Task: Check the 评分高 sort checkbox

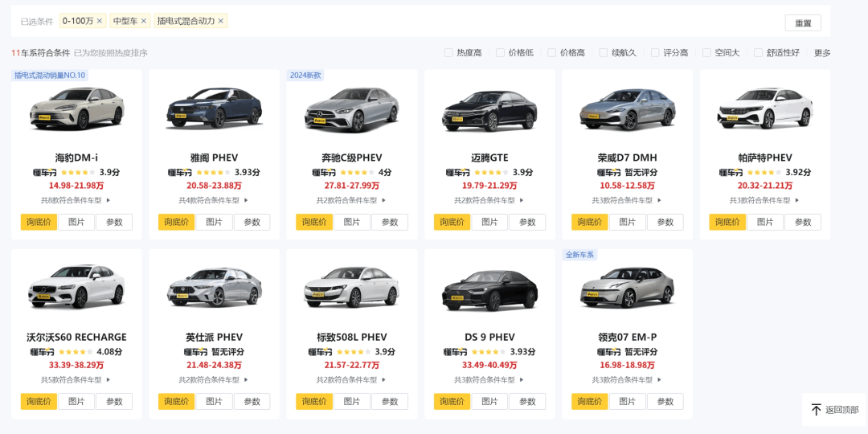Action: tap(655, 52)
